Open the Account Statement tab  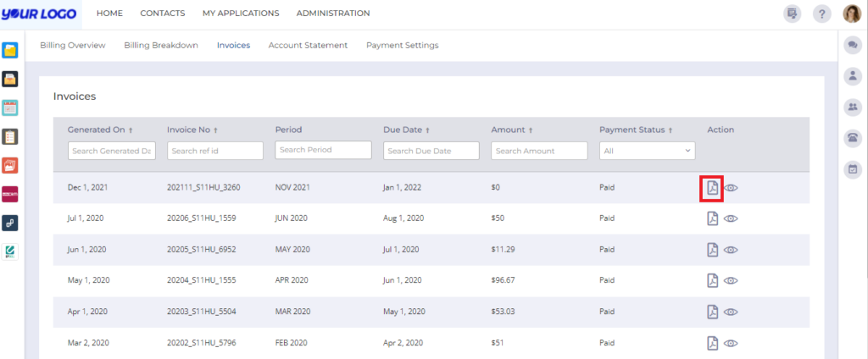[x=308, y=46]
